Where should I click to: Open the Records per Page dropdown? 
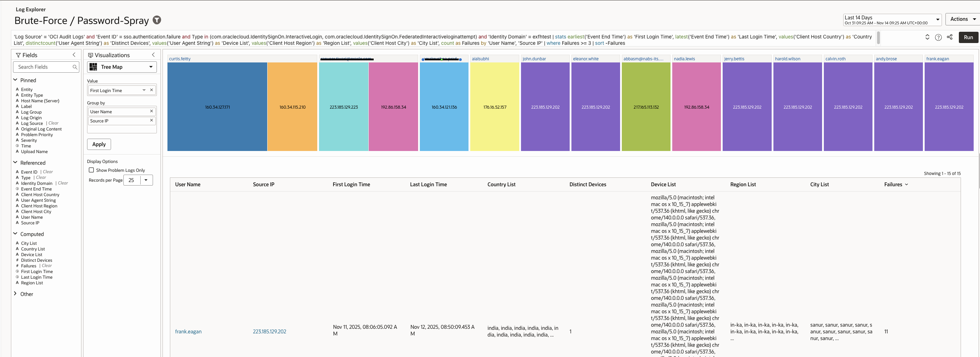click(x=146, y=180)
